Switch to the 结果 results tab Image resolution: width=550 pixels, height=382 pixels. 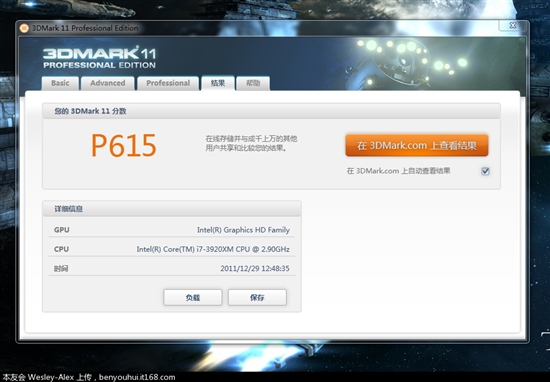[217, 83]
